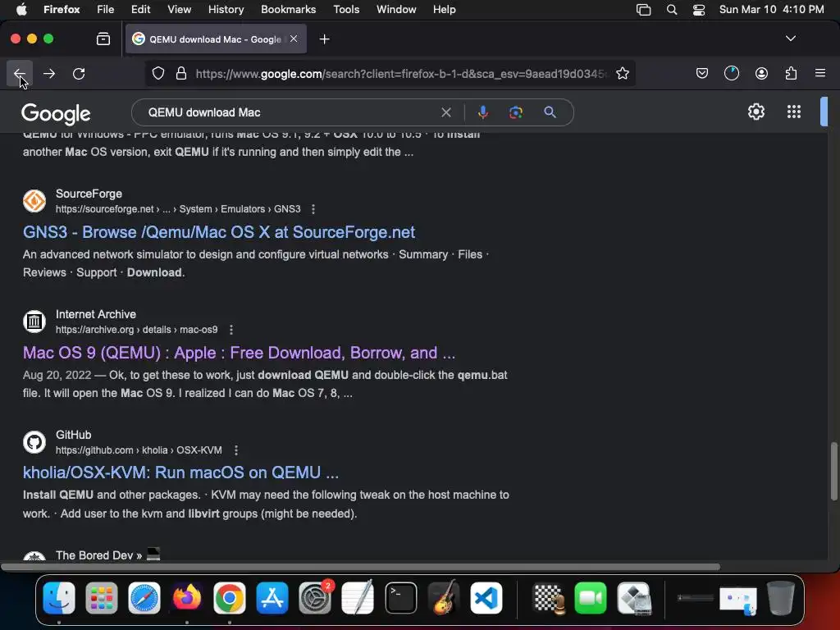Image resolution: width=840 pixels, height=630 pixels.
Task: Click the sourceforge.net breadcrumb URL
Action: click(x=178, y=209)
